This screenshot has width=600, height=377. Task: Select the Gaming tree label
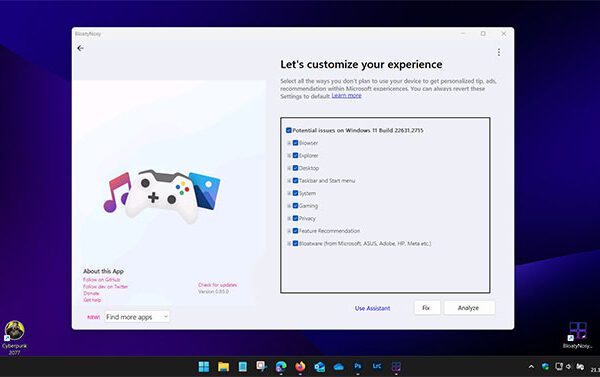point(308,206)
